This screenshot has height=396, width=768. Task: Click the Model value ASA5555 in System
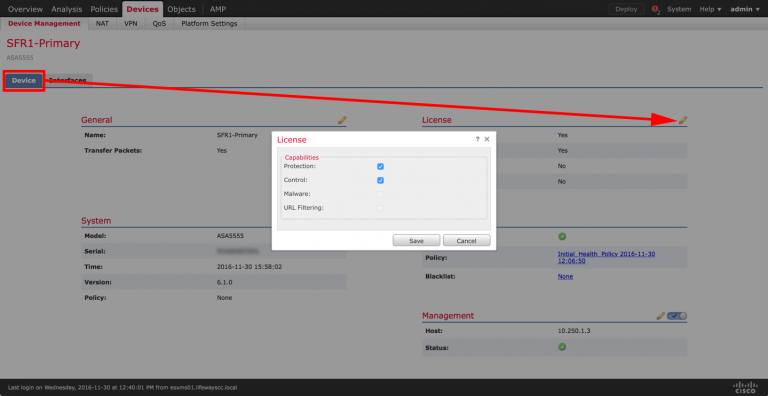click(x=230, y=236)
